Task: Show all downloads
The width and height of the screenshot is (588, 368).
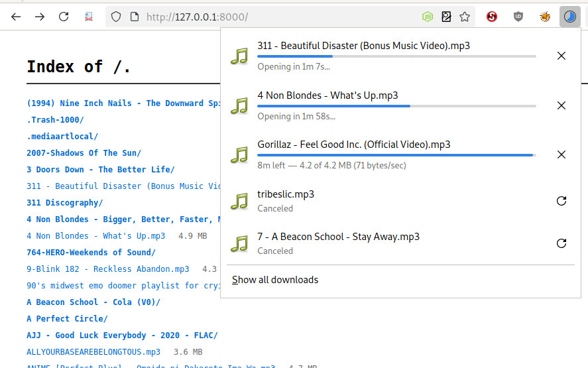Action: pyautogui.click(x=275, y=280)
